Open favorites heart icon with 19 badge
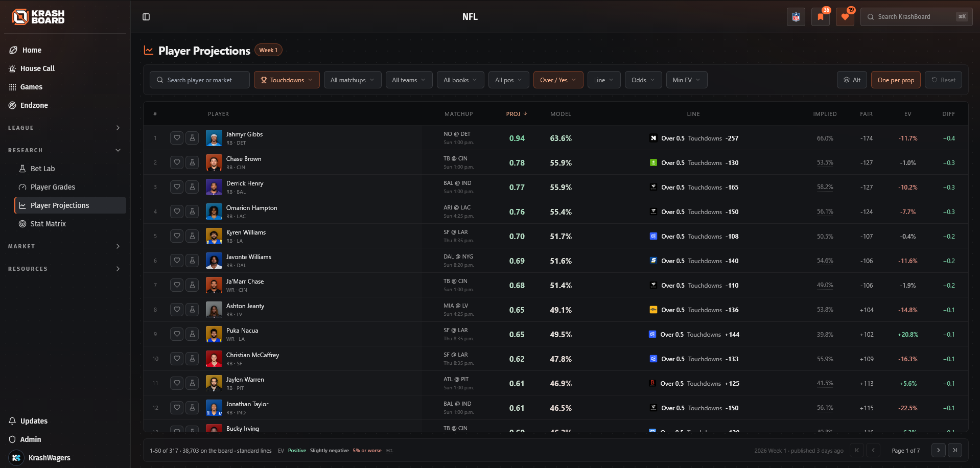This screenshot has width=980, height=468. click(845, 17)
